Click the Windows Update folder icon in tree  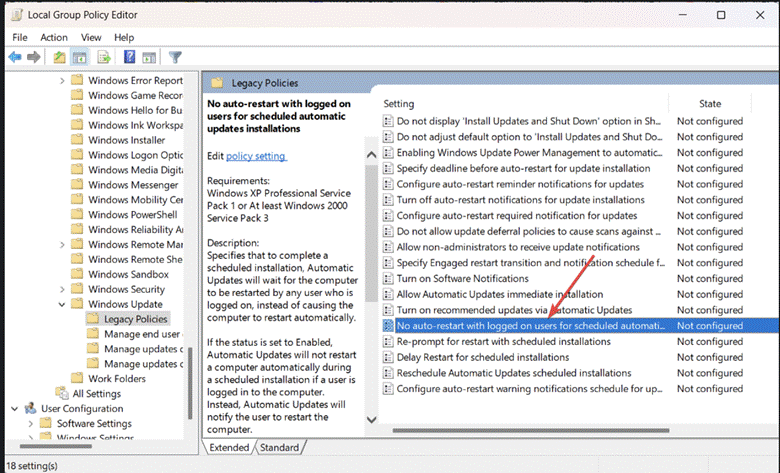77,304
